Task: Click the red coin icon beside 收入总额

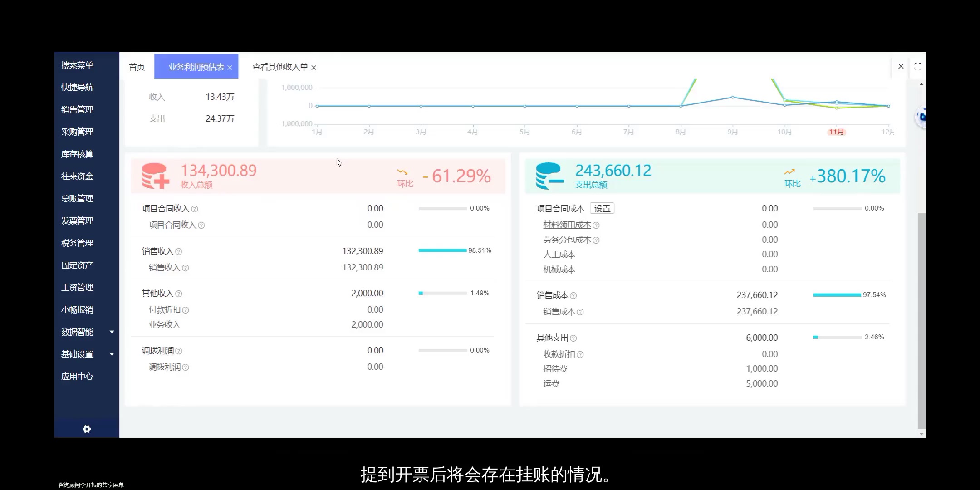Action: pos(156,176)
